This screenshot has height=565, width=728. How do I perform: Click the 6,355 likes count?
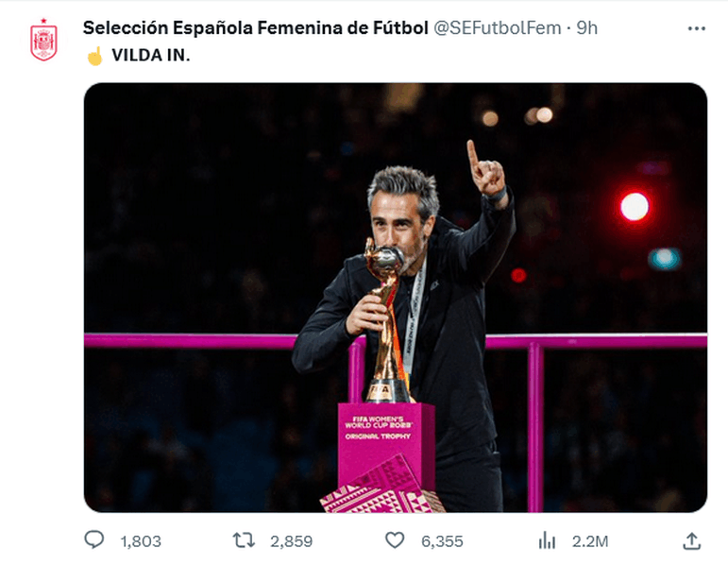click(441, 541)
